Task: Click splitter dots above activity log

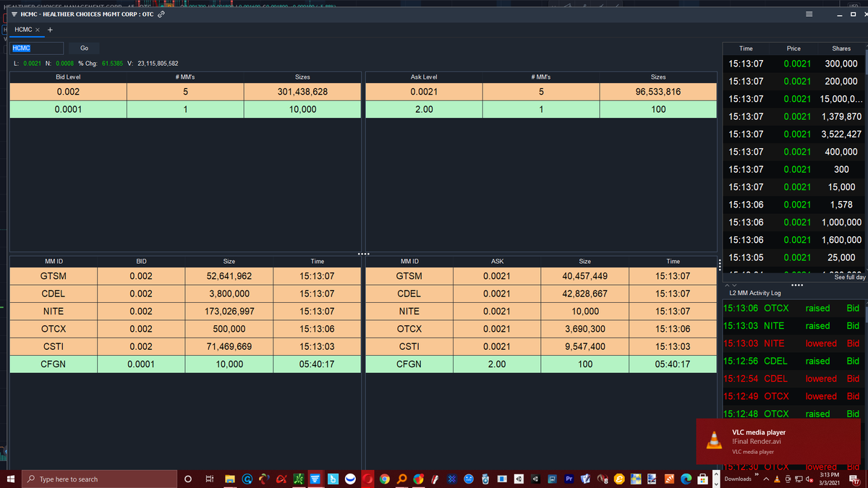Action: [x=796, y=285]
